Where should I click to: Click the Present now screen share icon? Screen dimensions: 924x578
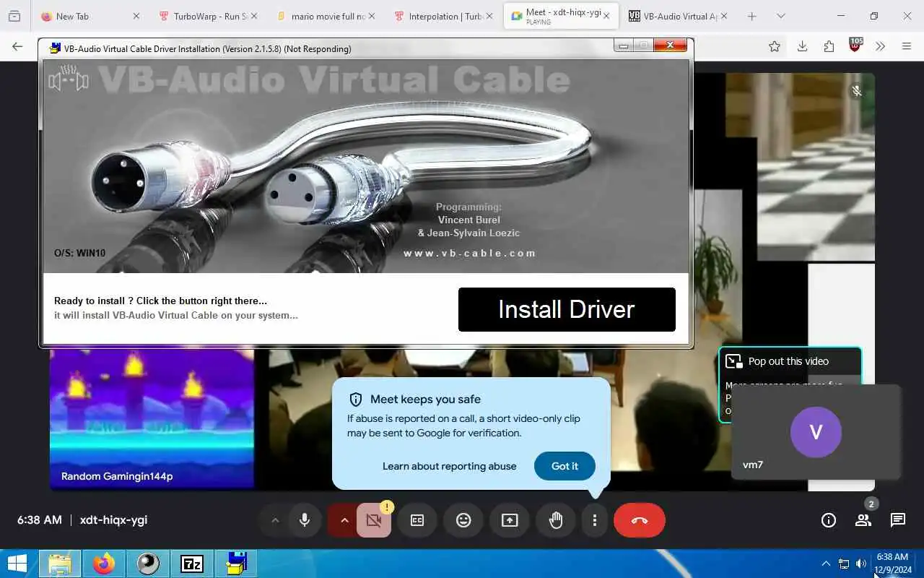510,520
